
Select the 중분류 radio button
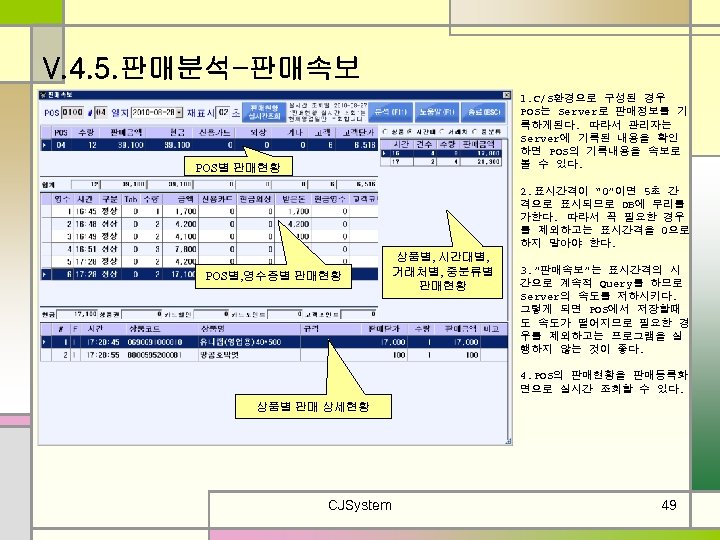(x=474, y=132)
